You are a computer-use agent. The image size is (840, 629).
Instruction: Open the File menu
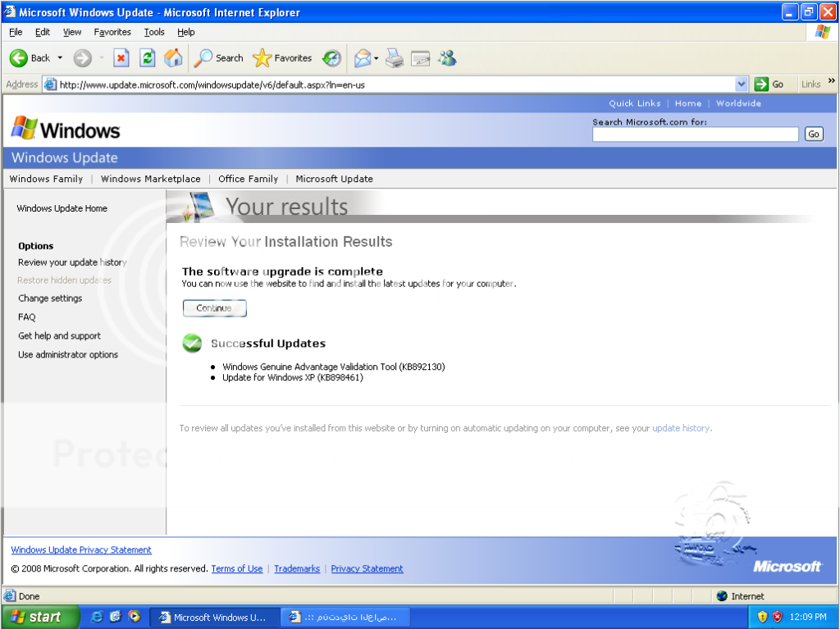coord(16,32)
